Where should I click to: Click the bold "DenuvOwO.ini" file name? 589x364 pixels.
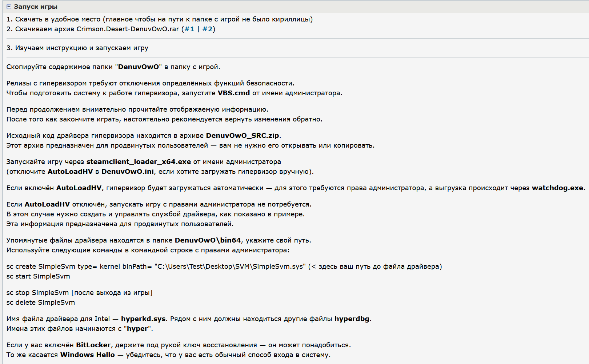point(127,172)
